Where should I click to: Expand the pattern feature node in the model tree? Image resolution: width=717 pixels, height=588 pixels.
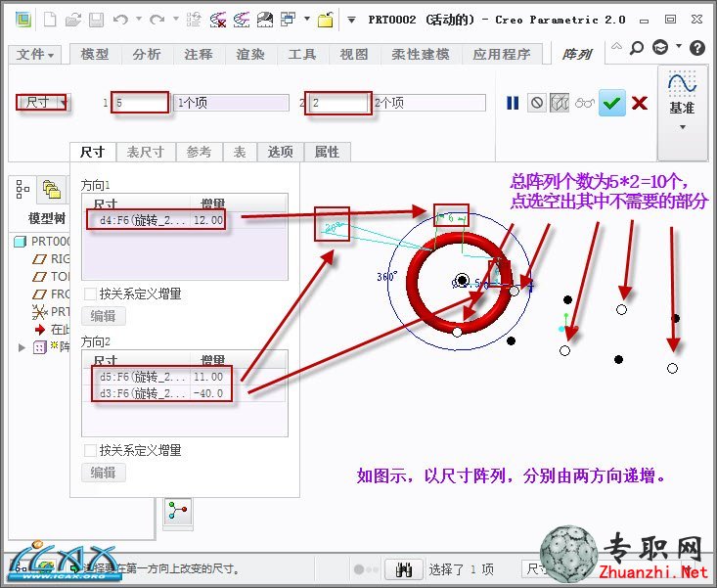click(22, 347)
